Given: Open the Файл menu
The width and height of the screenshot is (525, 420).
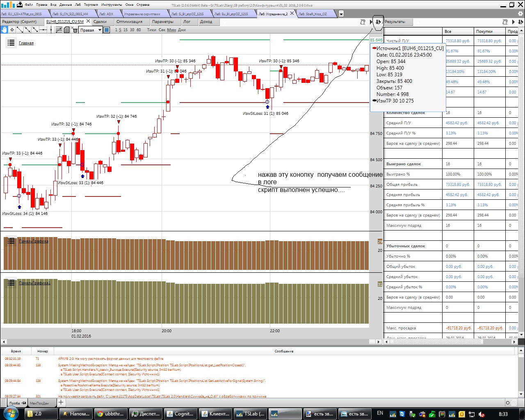Looking at the screenshot, I should [x=29, y=5].
